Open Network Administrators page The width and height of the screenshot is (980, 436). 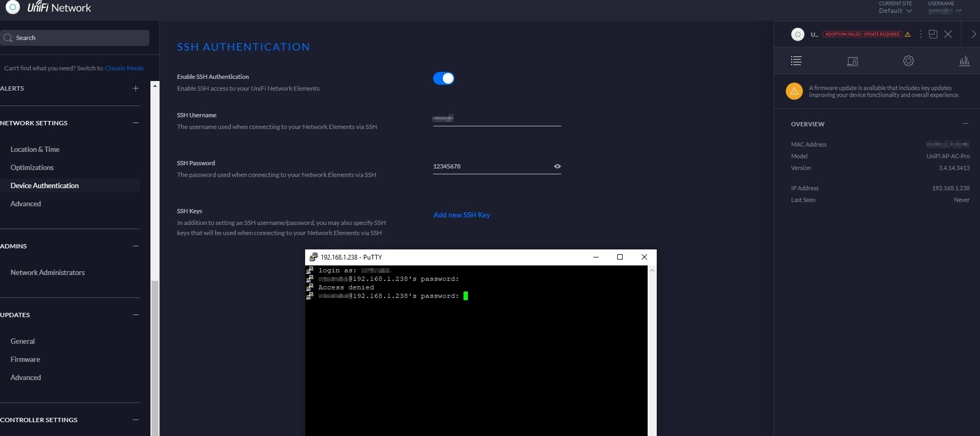47,272
